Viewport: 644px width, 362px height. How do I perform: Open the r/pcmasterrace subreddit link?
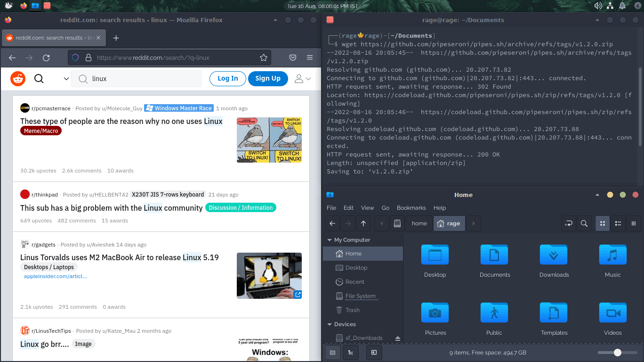coord(51,108)
